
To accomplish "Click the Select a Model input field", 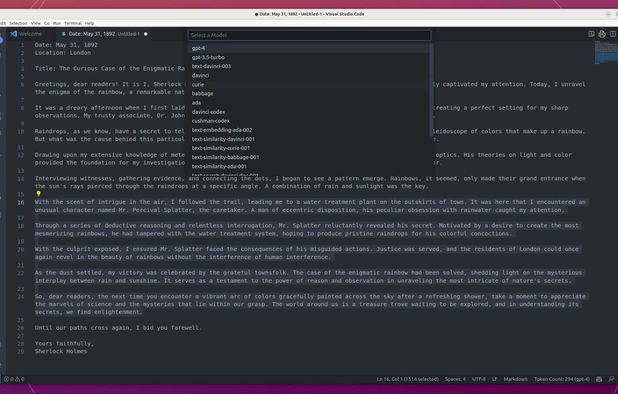I will (x=309, y=35).
